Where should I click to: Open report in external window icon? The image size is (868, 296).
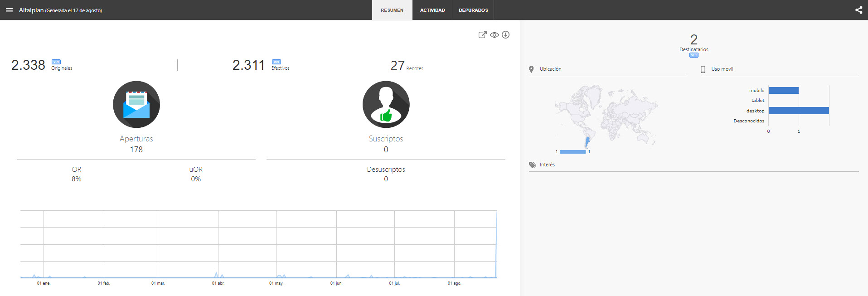coord(483,35)
